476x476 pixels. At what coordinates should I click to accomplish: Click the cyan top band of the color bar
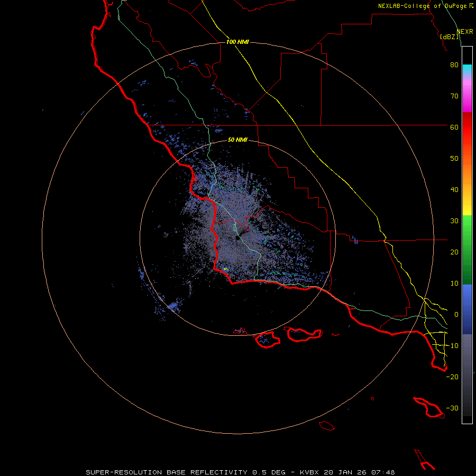coord(467,69)
